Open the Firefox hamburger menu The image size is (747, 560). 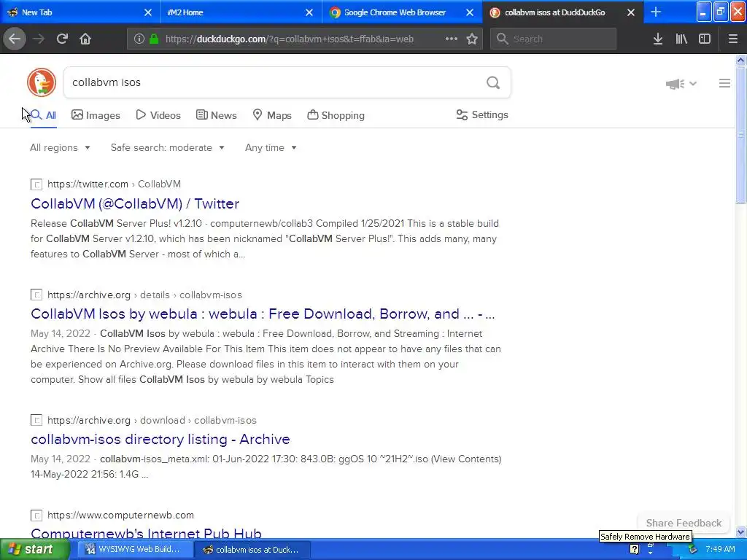coord(732,39)
